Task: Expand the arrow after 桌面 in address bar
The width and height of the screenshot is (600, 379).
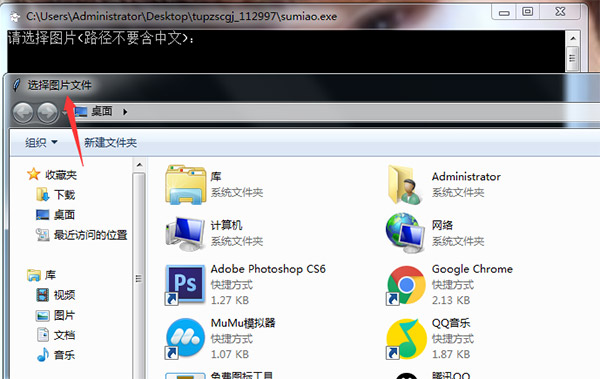Action: (x=125, y=112)
